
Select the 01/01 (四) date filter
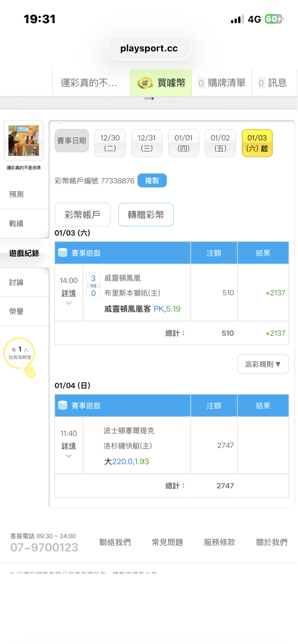click(183, 143)
